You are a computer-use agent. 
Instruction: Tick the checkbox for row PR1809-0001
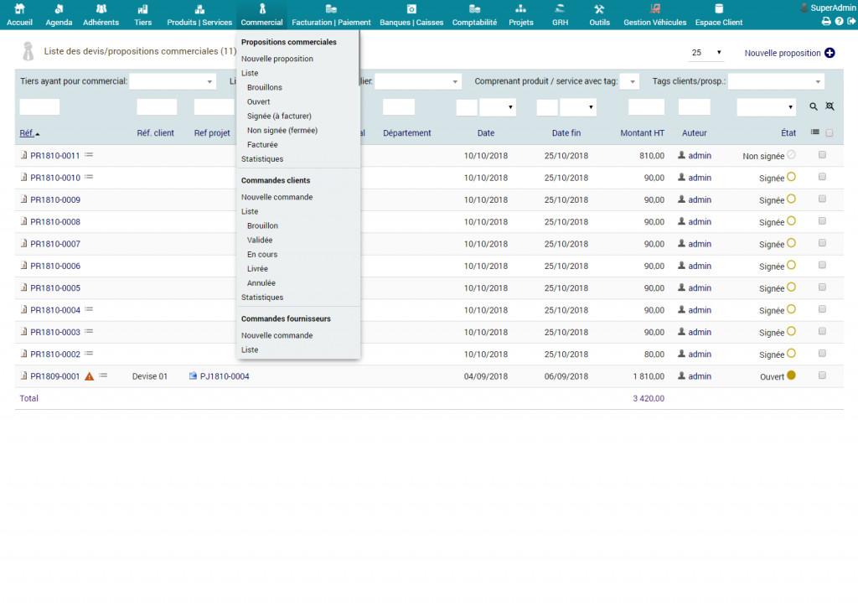coord(822,375)
